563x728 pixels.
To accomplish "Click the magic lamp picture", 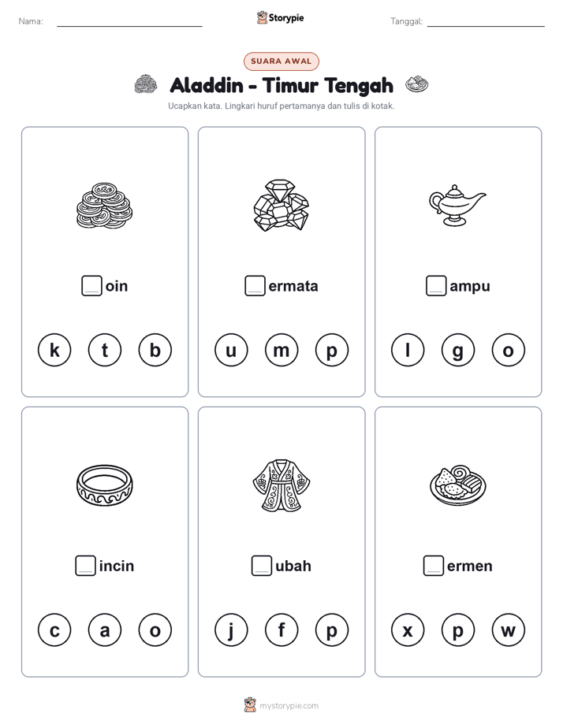I will pos(457,205).
